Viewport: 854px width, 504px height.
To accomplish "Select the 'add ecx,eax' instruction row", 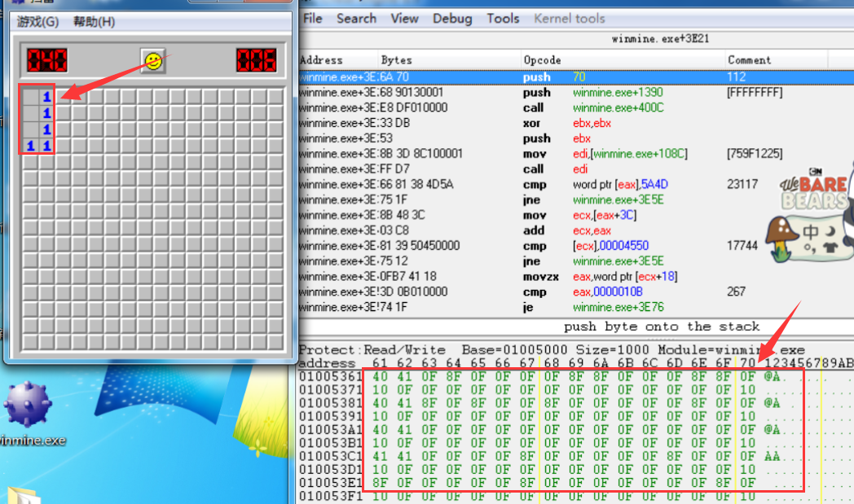I will [576, 230].
